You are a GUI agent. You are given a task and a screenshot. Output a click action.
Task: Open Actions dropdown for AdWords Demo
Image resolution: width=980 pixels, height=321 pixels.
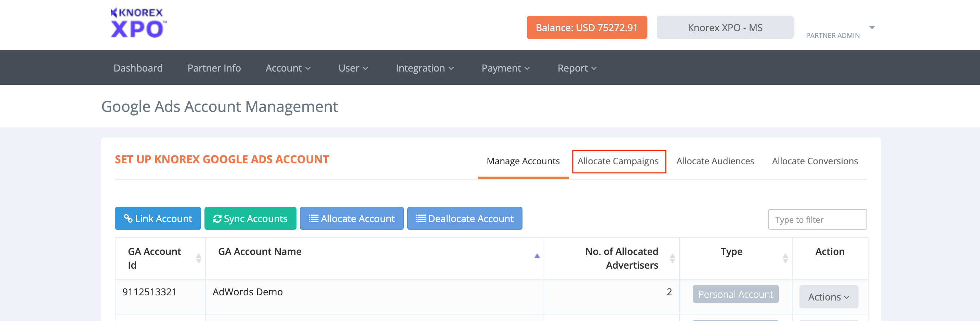pyautogui.click(x=828, y=297)
